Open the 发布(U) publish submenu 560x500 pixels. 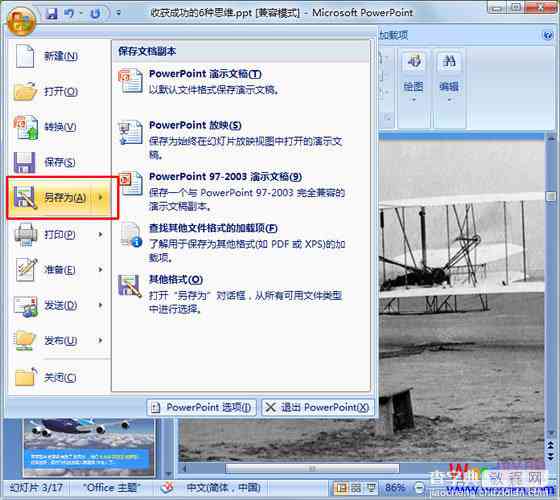(59, 340)
